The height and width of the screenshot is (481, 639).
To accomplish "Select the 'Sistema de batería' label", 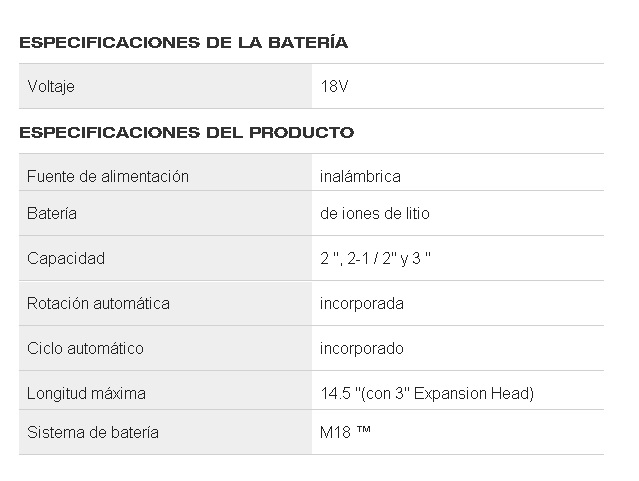I will point(93,433).
